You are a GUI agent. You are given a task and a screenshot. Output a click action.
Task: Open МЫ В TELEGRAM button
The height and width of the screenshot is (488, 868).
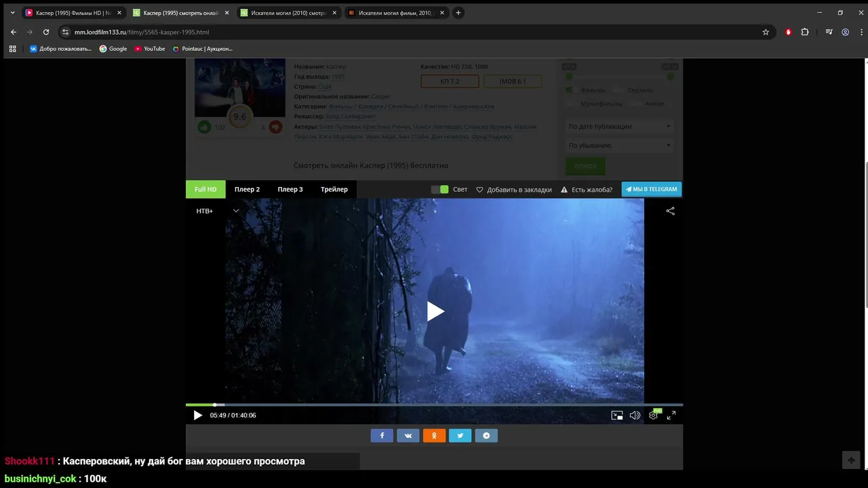click(x=652, y=189)
